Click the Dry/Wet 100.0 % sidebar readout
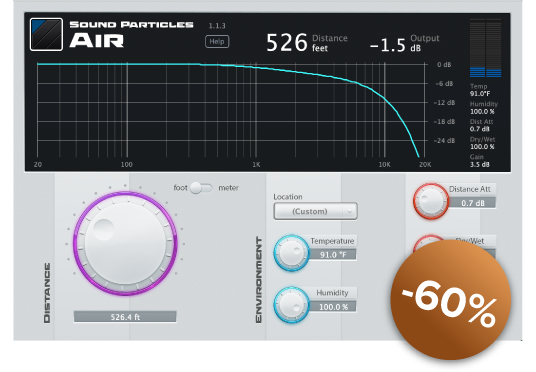This screenshot has height=372, width=536. click(482, 143)
